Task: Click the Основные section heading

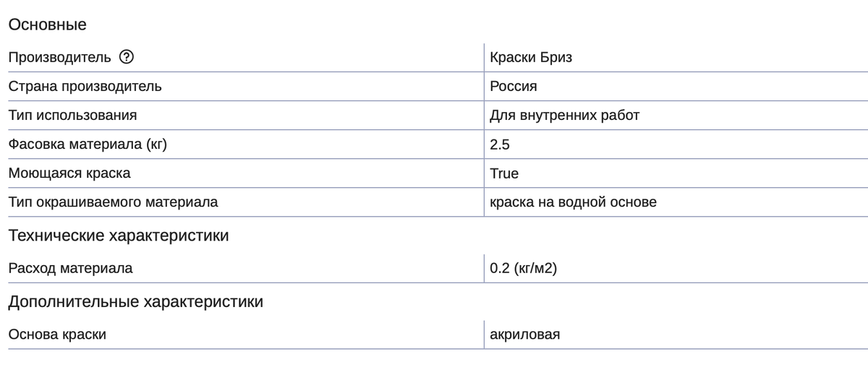Action: coord(47,25)
